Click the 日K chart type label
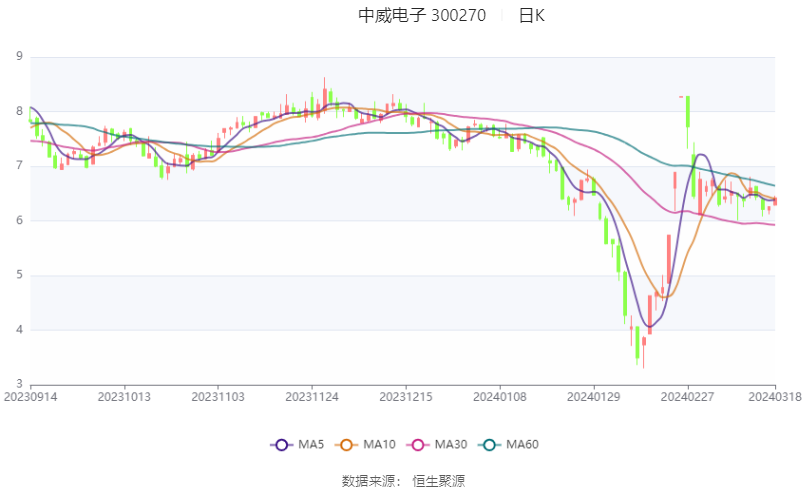The image size is (807, 491). (532, 15)
